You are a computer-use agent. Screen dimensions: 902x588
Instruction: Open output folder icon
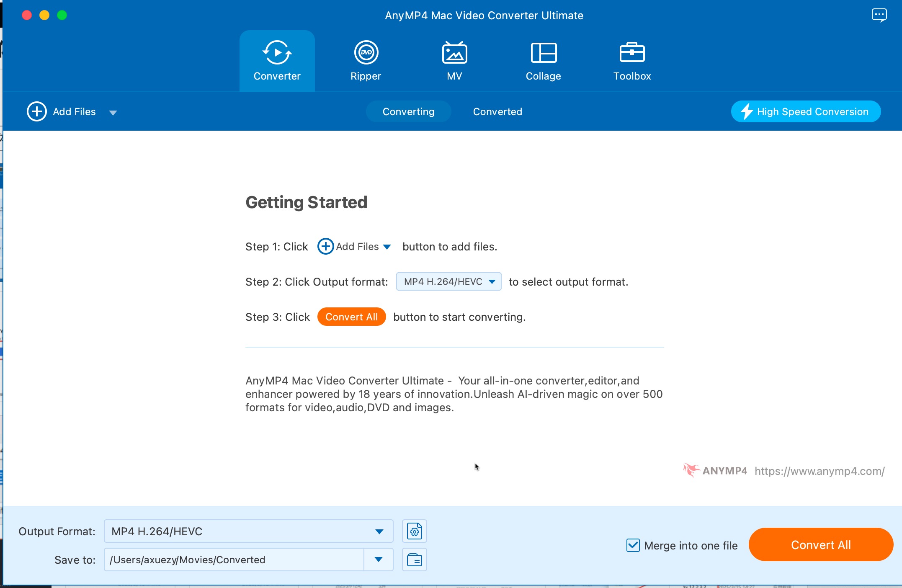coord(414,560)
